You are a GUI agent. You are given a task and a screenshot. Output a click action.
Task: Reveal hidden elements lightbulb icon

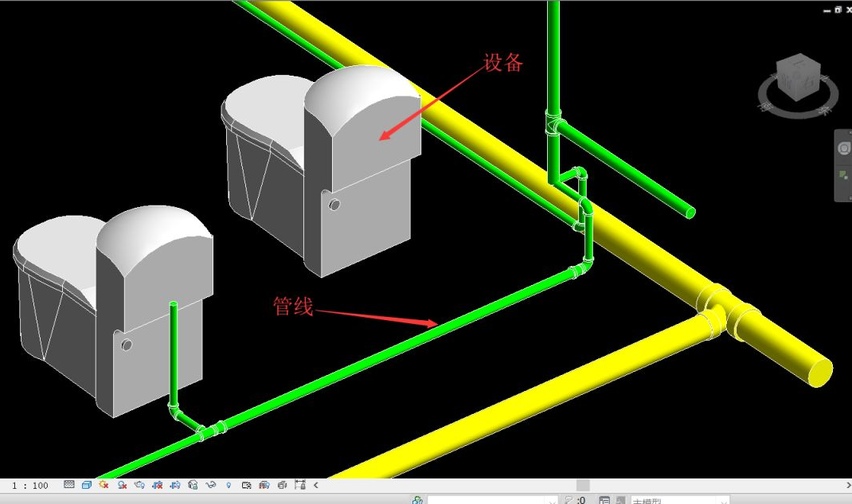[229, 485]
